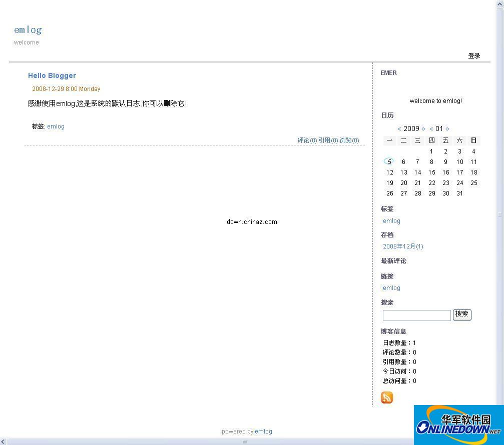Viewport: 504px width, 445px height.
Task: Visit the emlog link under 链接
Action: point(391,287)
